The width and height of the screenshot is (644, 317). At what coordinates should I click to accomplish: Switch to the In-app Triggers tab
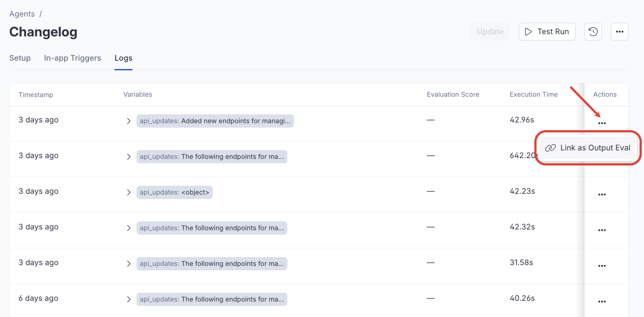72,58
